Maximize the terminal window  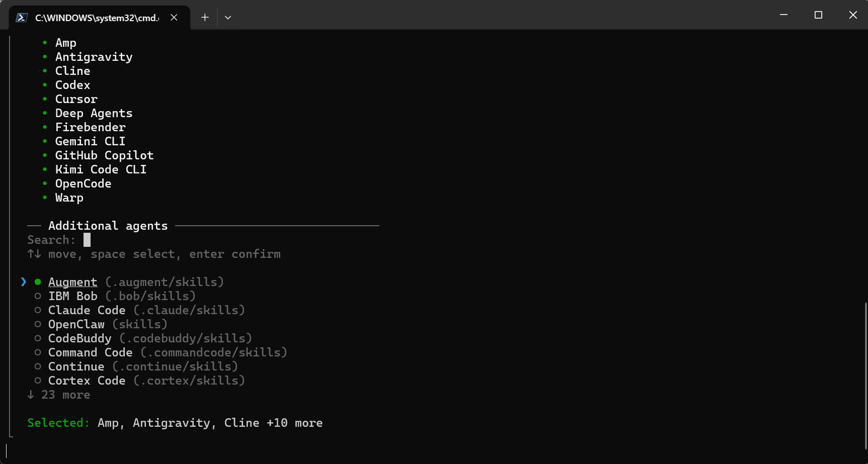click(x=818, y=15)
